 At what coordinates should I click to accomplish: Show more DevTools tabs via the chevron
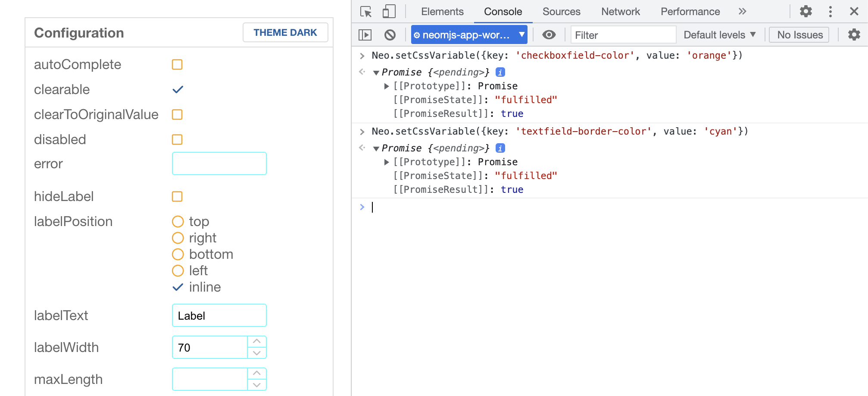(x=742, y=12)
